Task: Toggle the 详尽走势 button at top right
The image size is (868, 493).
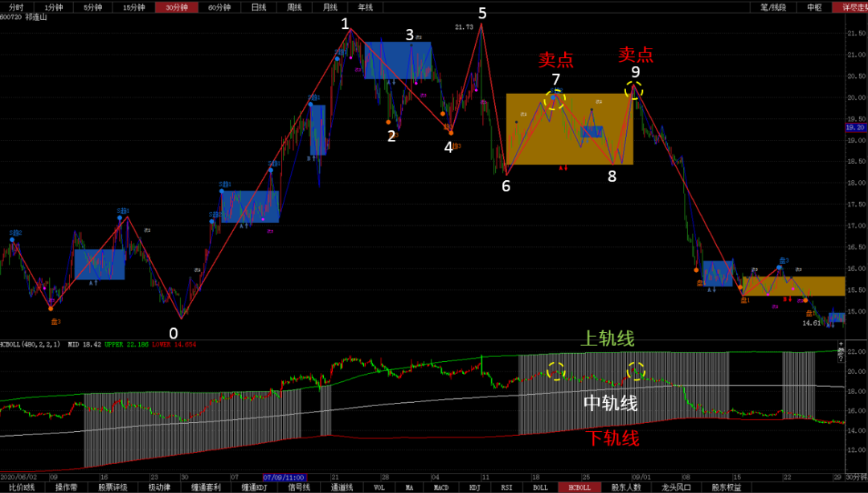Action: tap(851, 7)
